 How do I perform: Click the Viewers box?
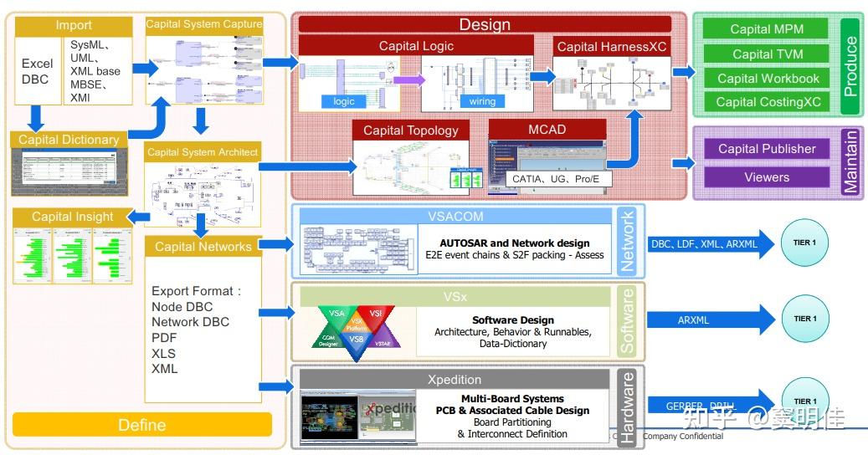click(766, 177)
